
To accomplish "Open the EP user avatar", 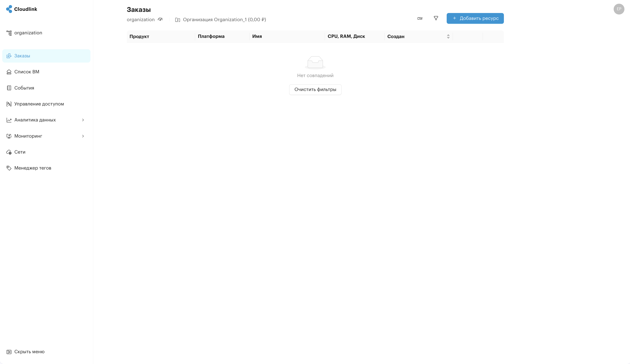I will pos(619,9).
